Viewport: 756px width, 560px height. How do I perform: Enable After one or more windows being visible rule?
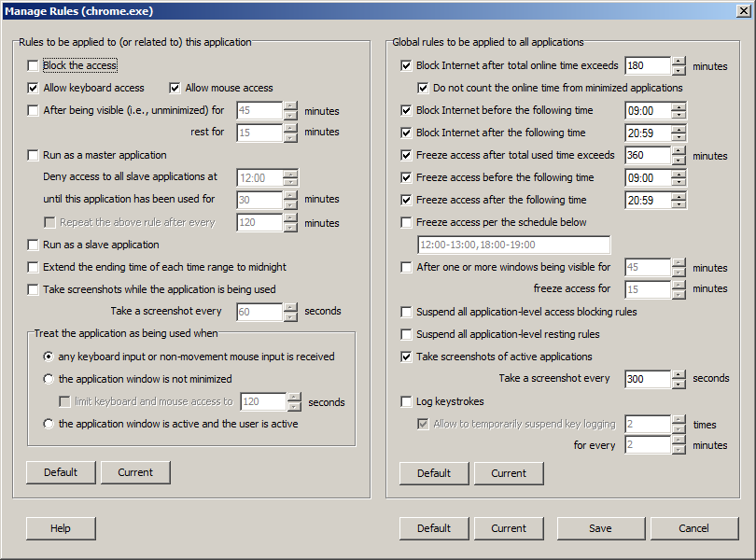click(x=406, y=267)
